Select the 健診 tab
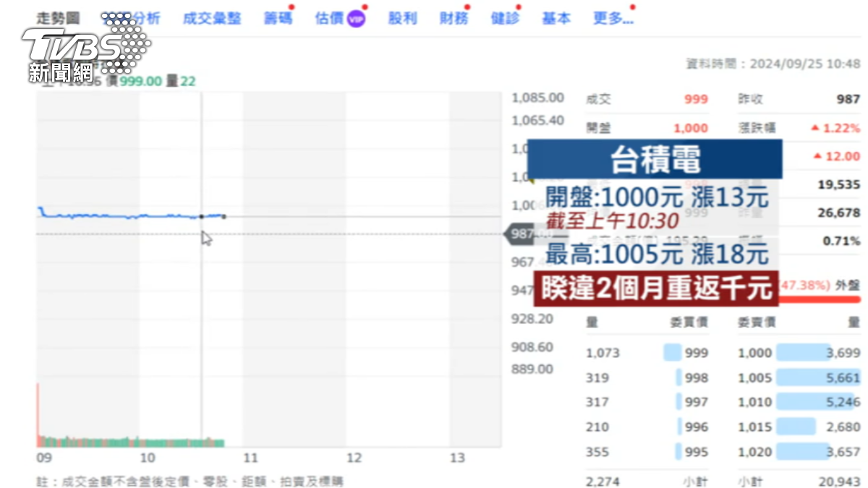This screenshot has width=868, height=488. (504, 18)
